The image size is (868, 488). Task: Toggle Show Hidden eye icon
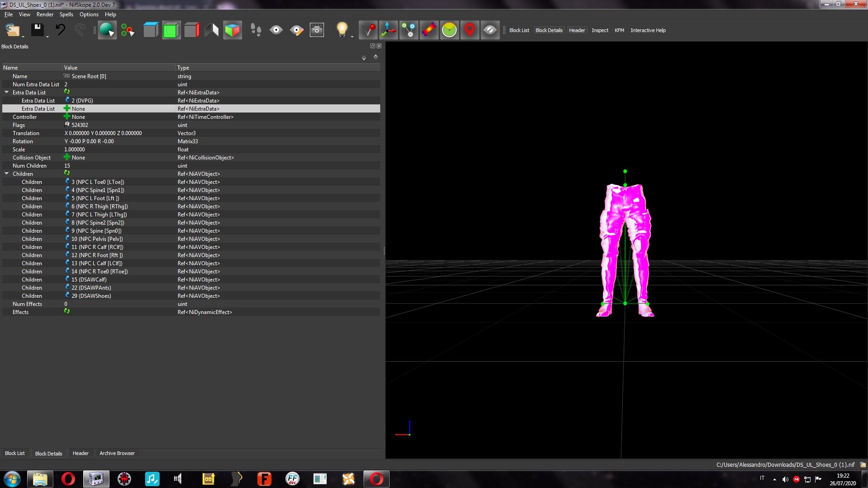tap(490, 30)
